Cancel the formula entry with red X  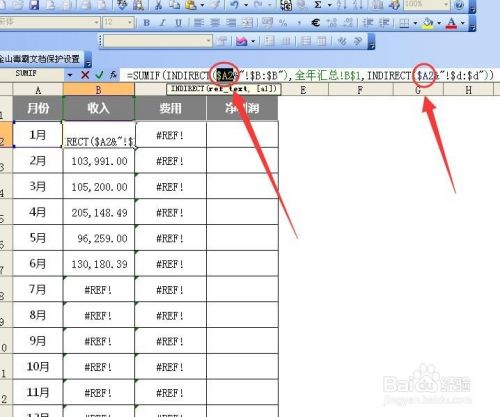pos(85,75)
